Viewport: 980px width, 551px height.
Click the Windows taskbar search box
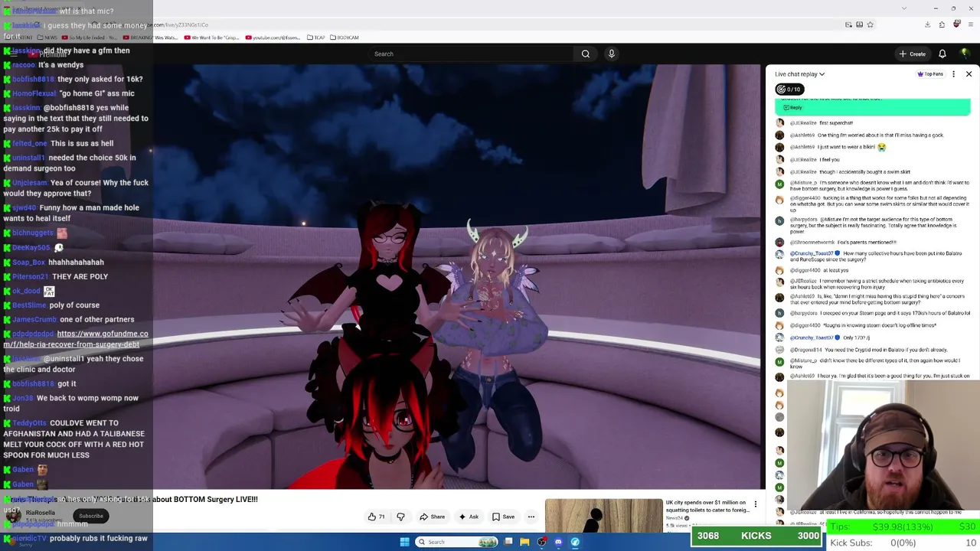(457, 542)
